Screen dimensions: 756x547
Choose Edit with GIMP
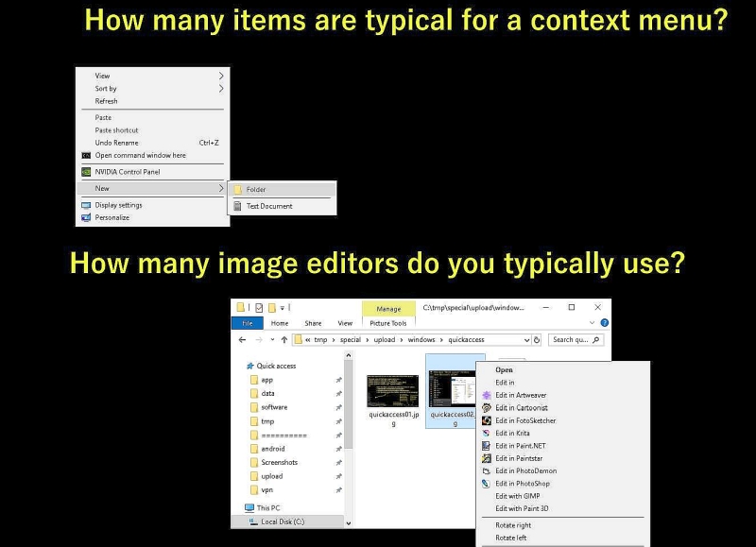tap(563, 496)
